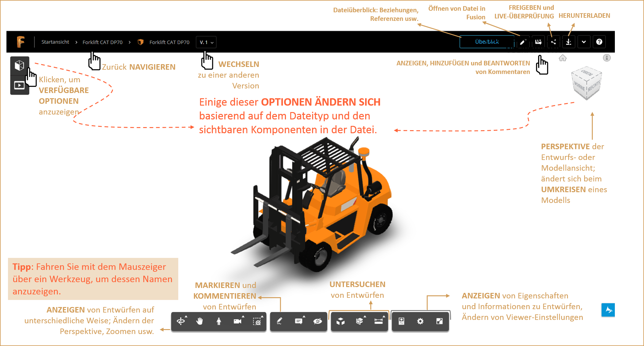Image resolution: width=644 pixels, height=346 pixels.
Task: Select the Measure tool
Action: click(x=379, y=321)
